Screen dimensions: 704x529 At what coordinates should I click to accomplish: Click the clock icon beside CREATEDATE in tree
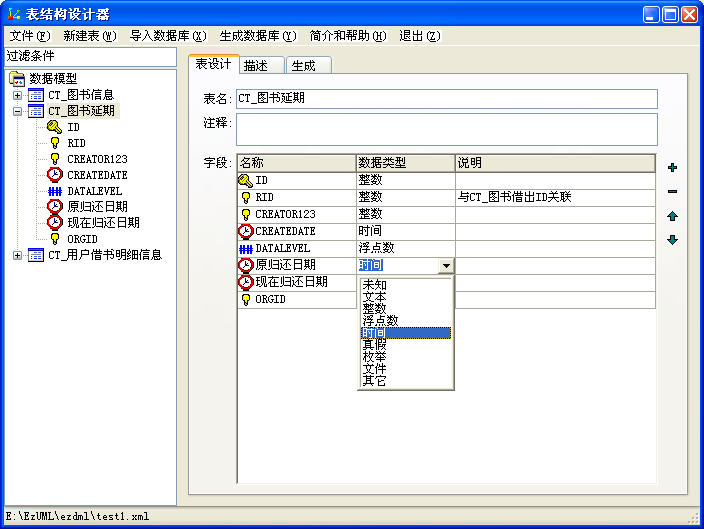coord(54,175)
